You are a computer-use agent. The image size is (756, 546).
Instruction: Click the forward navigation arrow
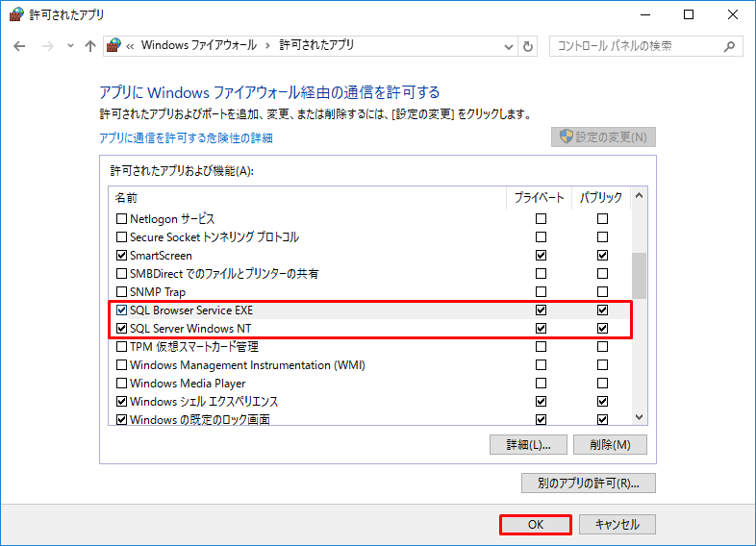tap(48, 46)
